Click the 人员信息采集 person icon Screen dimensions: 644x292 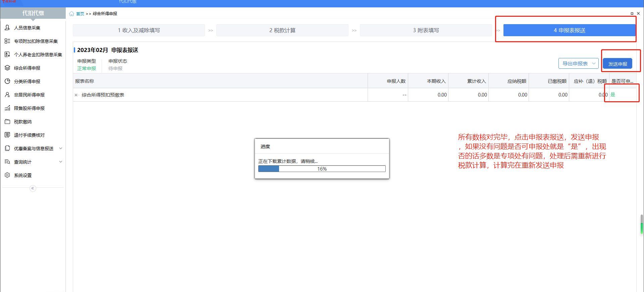(x=7, y=27)
